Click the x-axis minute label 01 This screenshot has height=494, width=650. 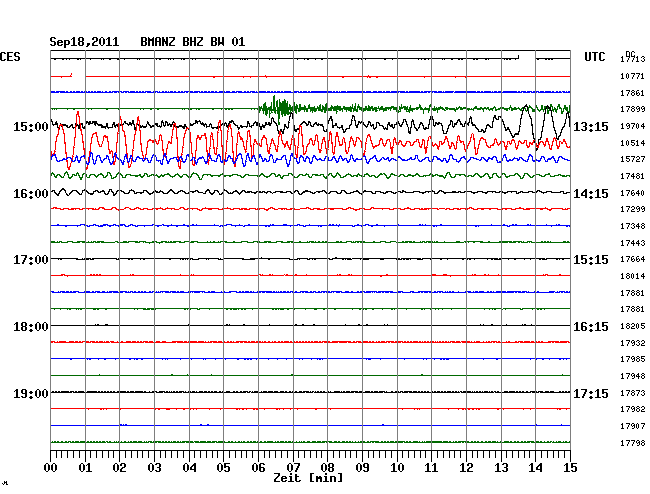coord(85,468)
